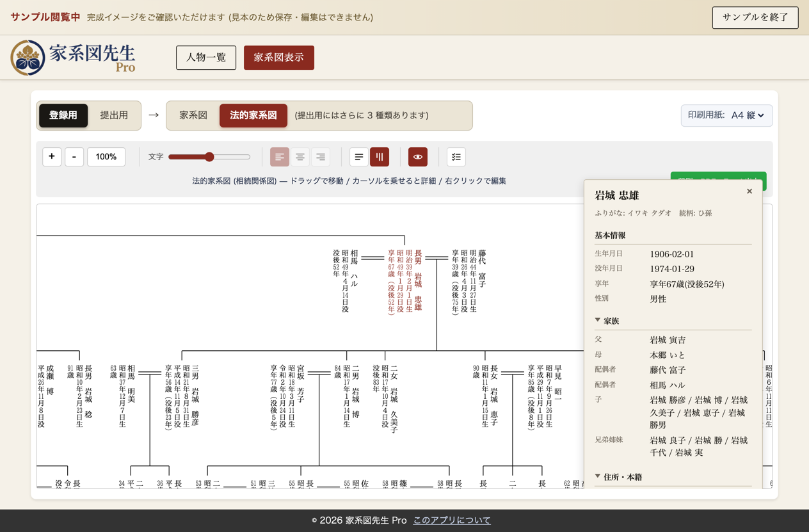809x532 pixels.
Task: Click father name 岩城 寅吉
Action: (668, 340)
